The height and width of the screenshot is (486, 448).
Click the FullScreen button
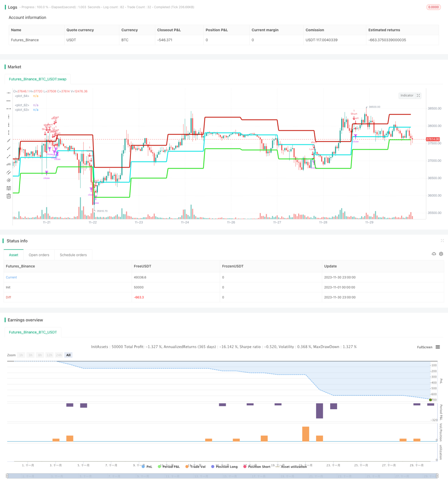425,347
